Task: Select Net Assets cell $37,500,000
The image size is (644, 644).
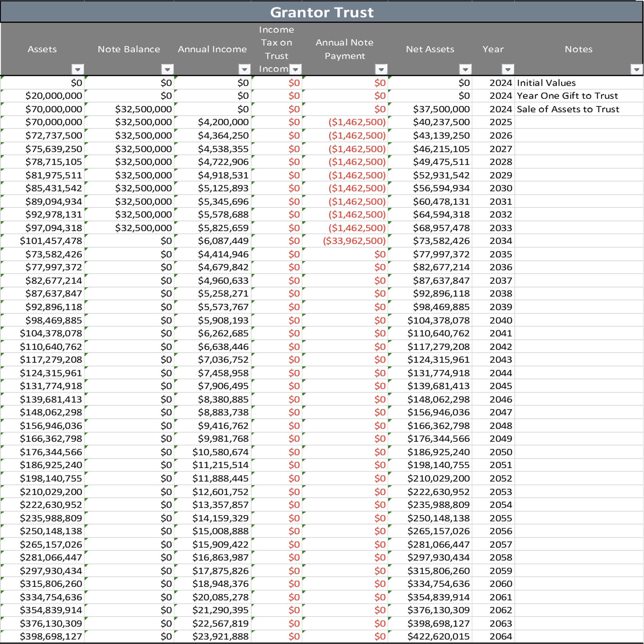Action: tap(430, 109)
